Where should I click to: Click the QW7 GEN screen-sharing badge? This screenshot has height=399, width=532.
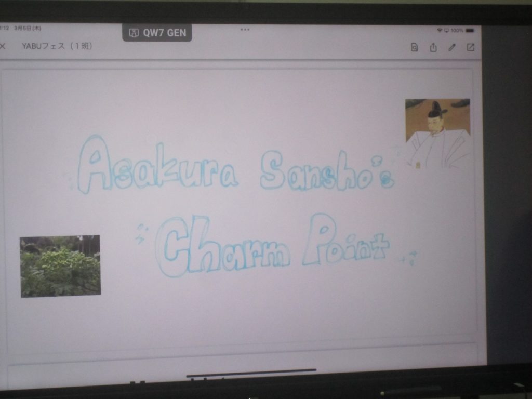coord(157,33)
